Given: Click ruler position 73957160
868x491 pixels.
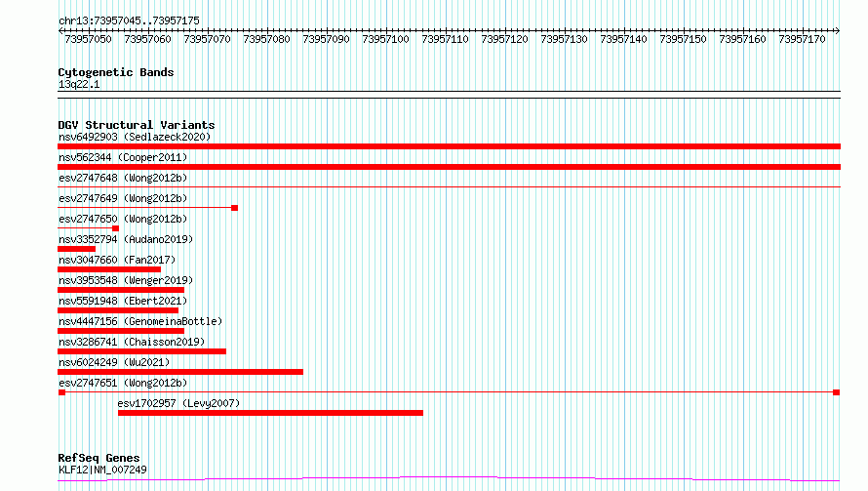Looking at the screenshot, I should pyautogui.click(x=743, y=39).
